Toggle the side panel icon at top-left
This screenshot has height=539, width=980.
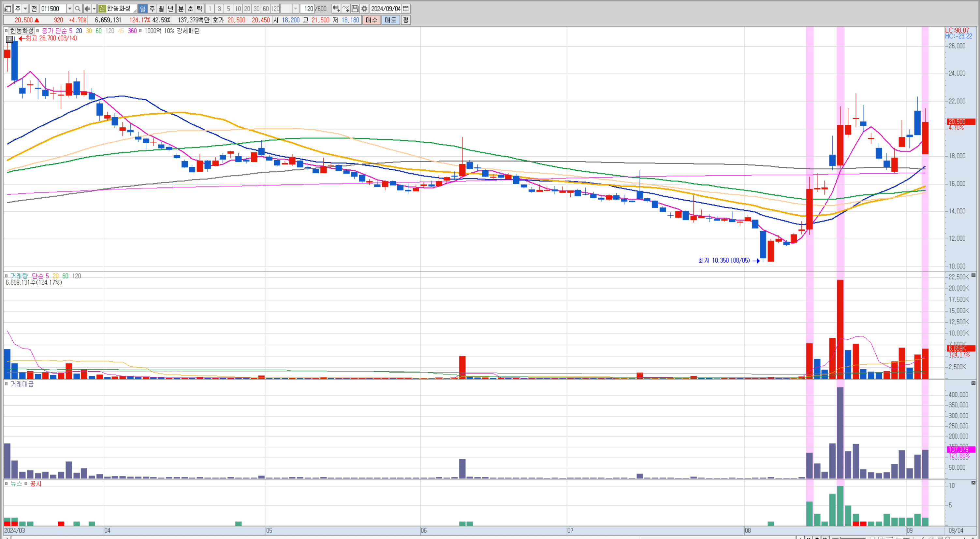point(7,9)
